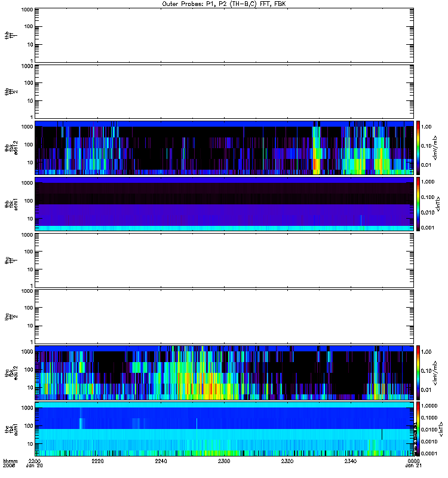Click the thc fbk edc12 spectrogram panel

tap(225, 373)
